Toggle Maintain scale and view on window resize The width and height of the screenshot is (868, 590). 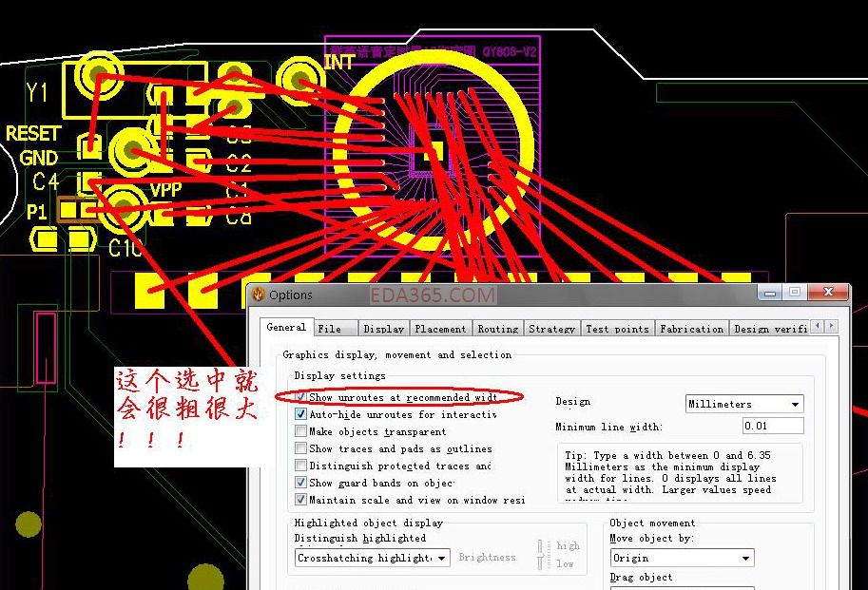click(300, 500)
